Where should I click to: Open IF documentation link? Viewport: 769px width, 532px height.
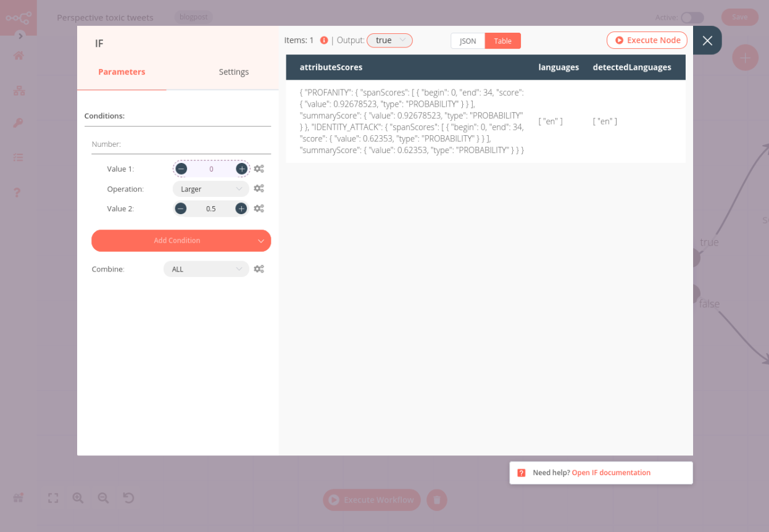click(611, 473)
